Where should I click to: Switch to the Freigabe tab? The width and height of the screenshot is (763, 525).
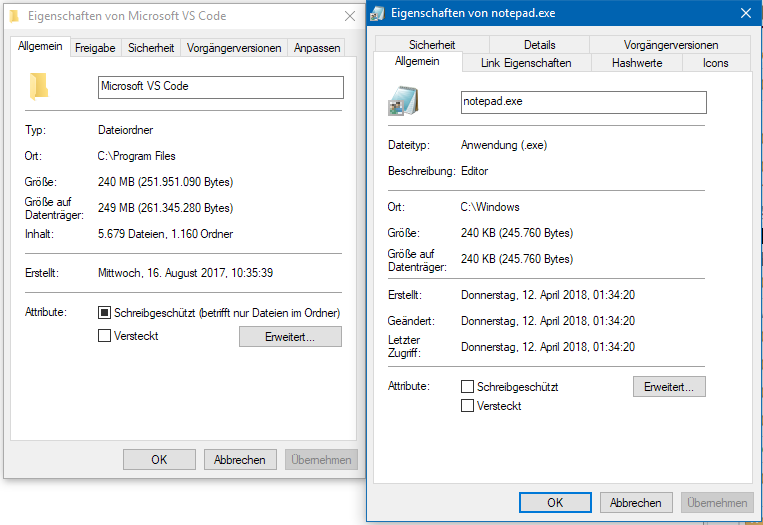tap(95, 47)
